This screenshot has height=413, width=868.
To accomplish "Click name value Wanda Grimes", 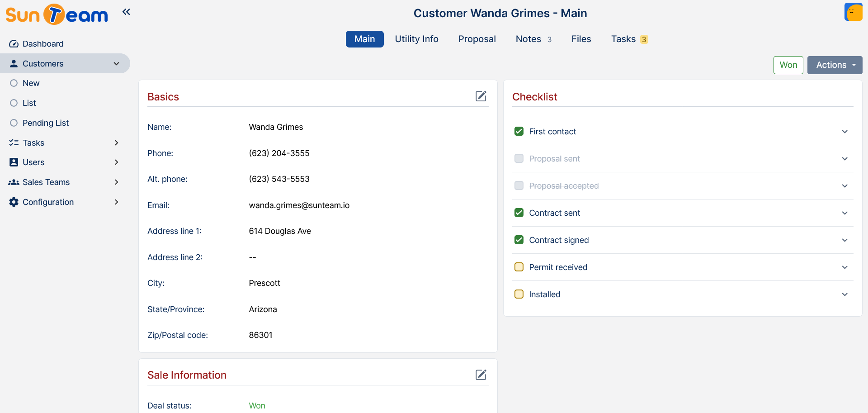I will [x=276, y=127].
